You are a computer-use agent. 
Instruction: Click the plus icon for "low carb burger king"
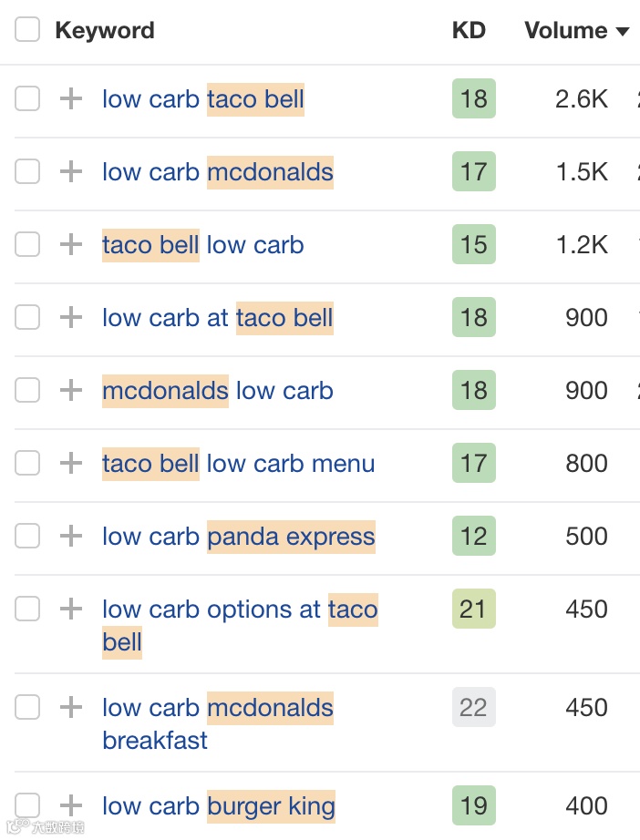coord(70,805)
